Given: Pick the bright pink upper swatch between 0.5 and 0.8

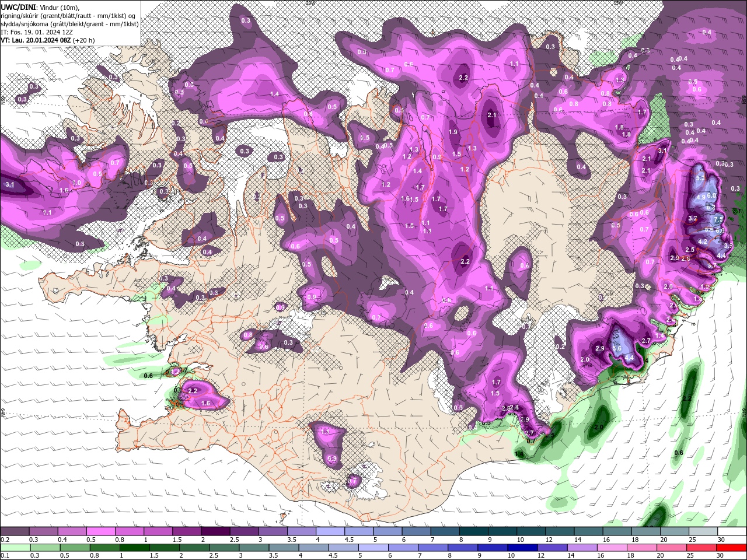Looking at the screenshot, I should tap(100, 531).
